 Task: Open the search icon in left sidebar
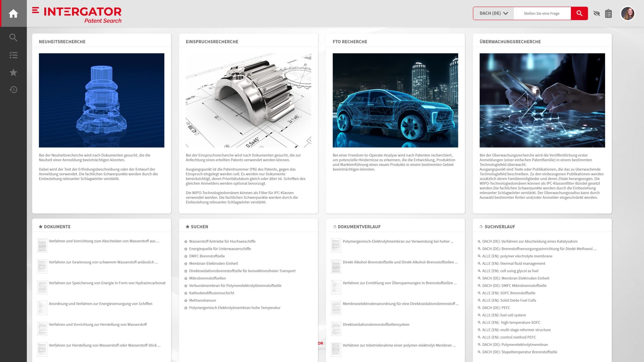13,37
